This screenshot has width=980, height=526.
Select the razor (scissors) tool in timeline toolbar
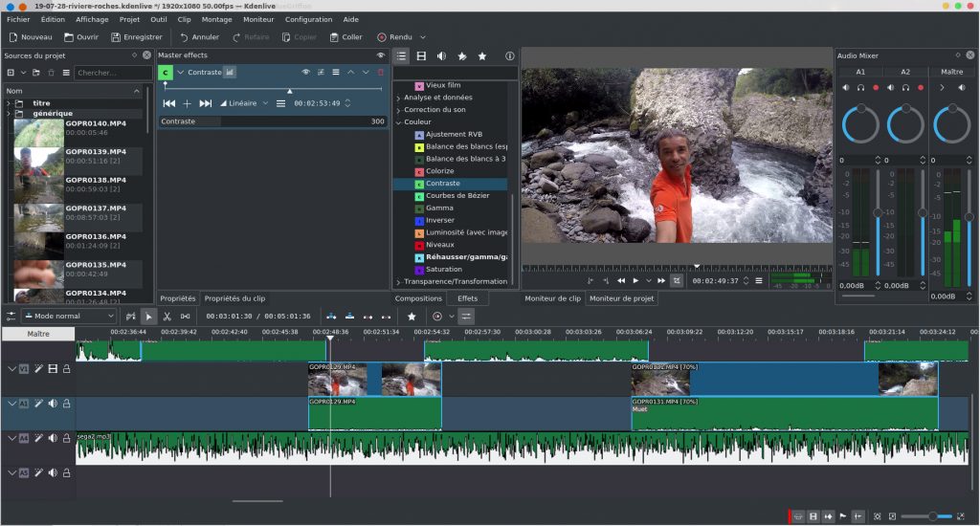(x=167, y=316)
